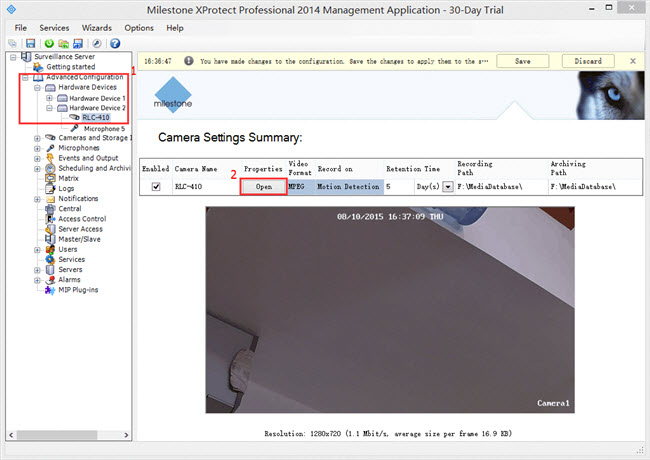The height and width of the screenshot is (460, 650).
Task: Click the folder import configuration toolbar icon
Action: coord(63,44)
